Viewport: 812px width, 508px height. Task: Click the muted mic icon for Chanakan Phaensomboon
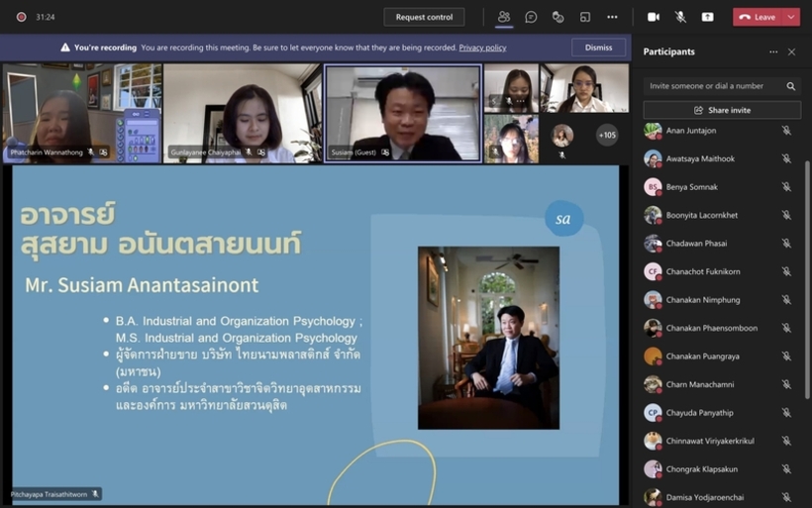786,328
